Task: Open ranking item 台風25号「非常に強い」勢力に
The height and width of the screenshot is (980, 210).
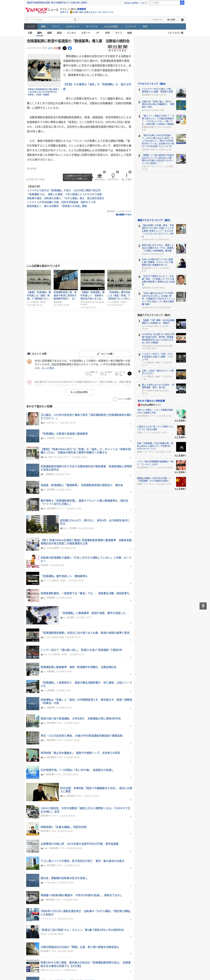Action: pyautogui.click(x=158, y=104)
